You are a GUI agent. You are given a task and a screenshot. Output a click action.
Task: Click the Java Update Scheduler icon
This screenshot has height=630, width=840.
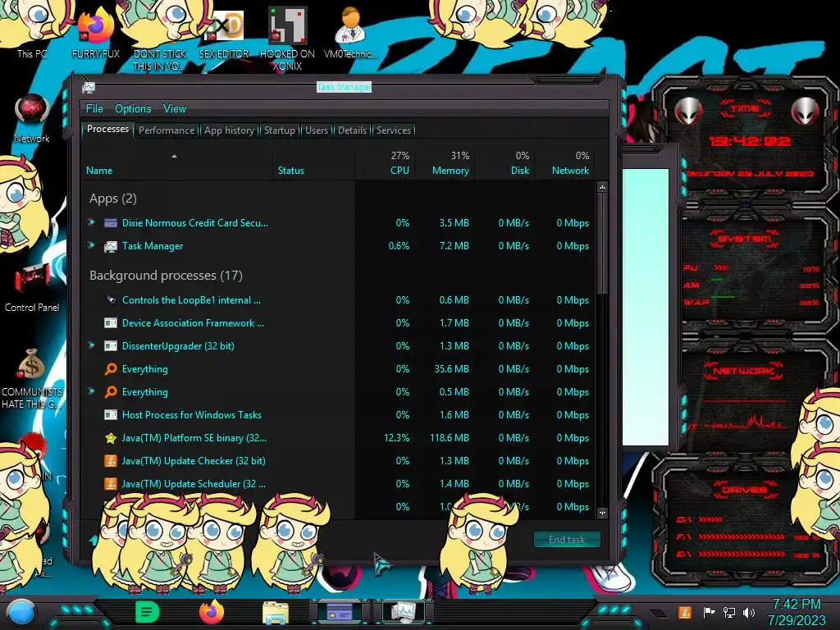tap(111, 484)
